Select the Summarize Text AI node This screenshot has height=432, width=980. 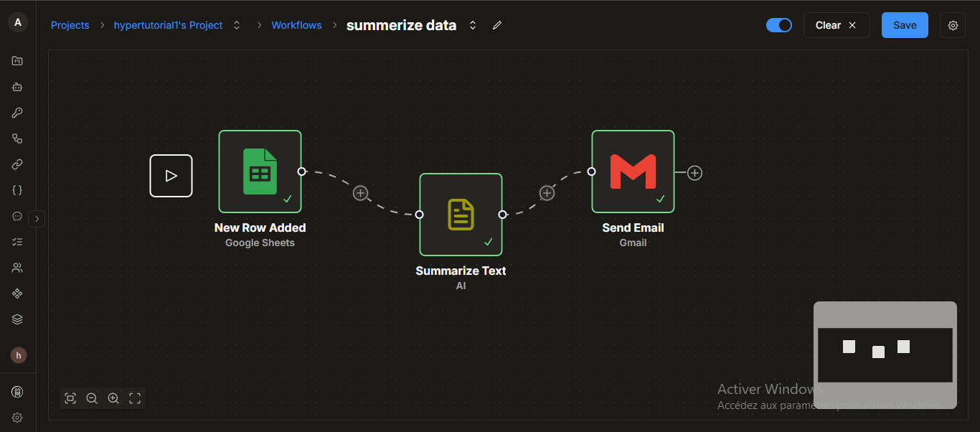point(461,215)
